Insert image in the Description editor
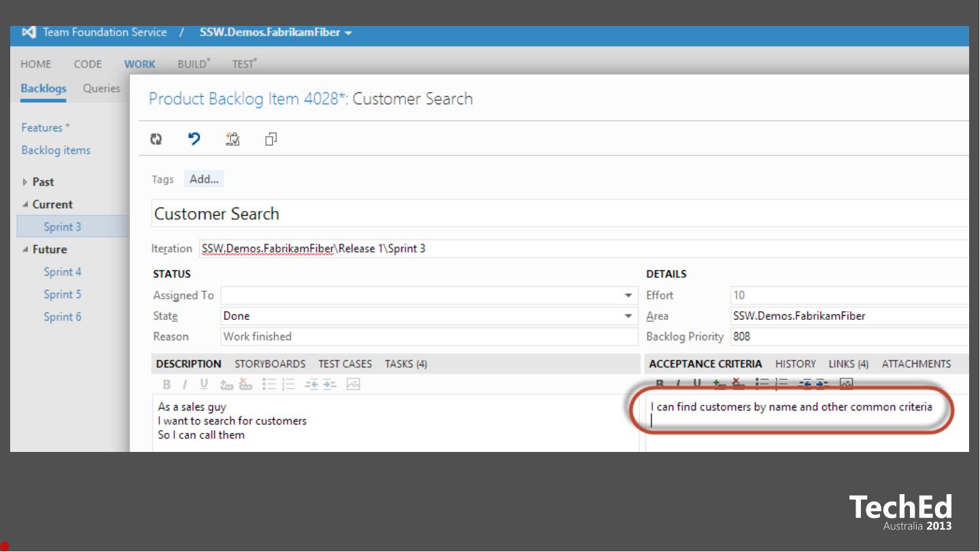The height and width of the screenshot is (552, 980). (353, 385)
